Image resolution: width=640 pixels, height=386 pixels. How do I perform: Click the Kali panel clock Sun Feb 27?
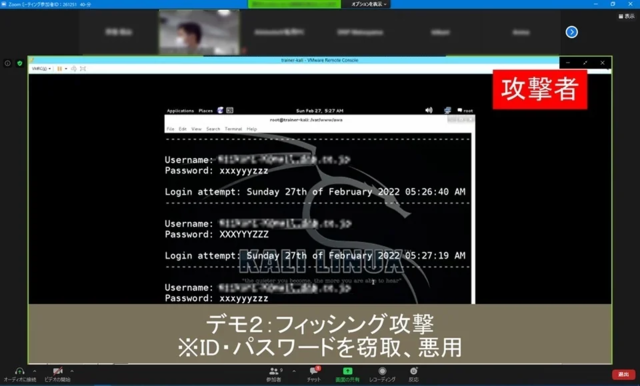tap(320, 111)
